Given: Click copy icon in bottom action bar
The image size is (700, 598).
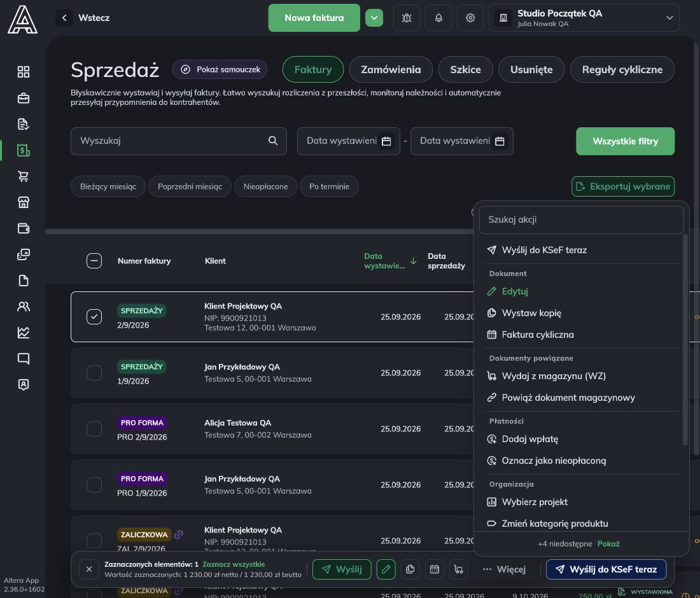Looking at the screenshot, I should [410, 569].
